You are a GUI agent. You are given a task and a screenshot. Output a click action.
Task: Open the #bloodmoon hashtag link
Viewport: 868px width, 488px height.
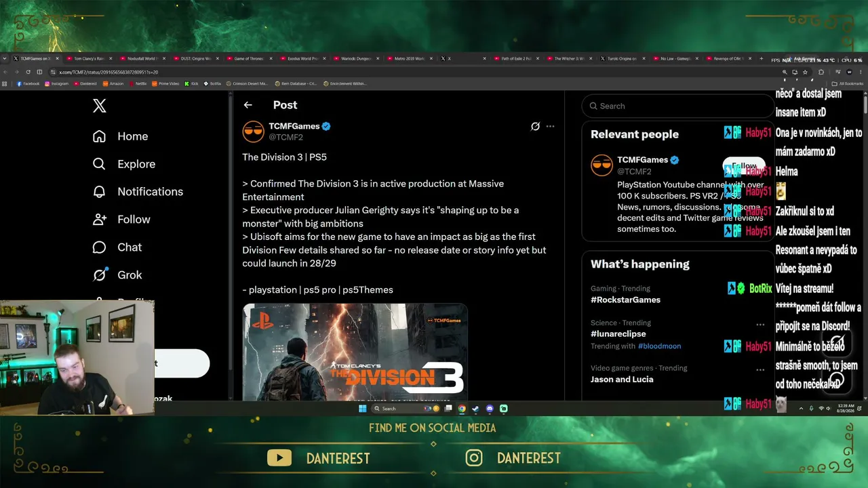659,346
